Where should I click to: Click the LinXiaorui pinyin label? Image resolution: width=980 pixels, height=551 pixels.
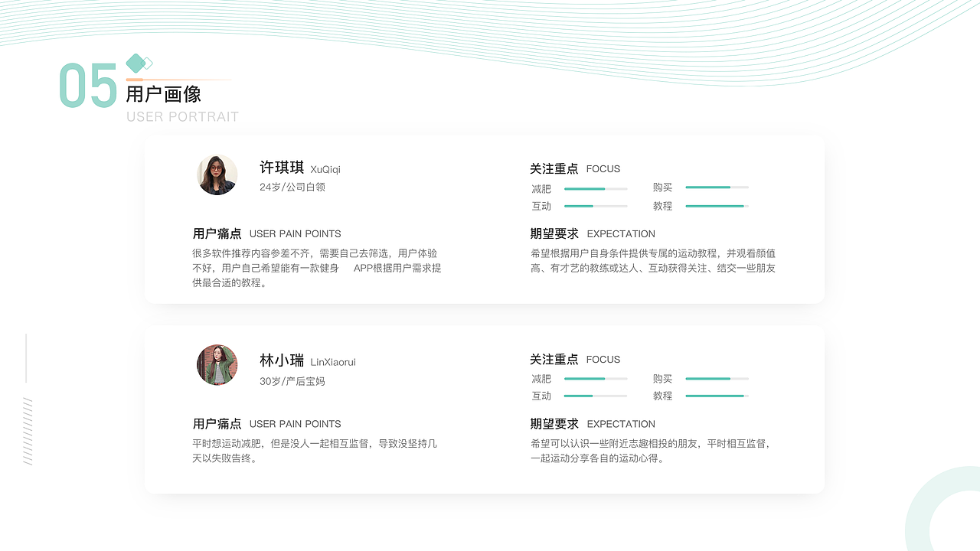point(333,362)
